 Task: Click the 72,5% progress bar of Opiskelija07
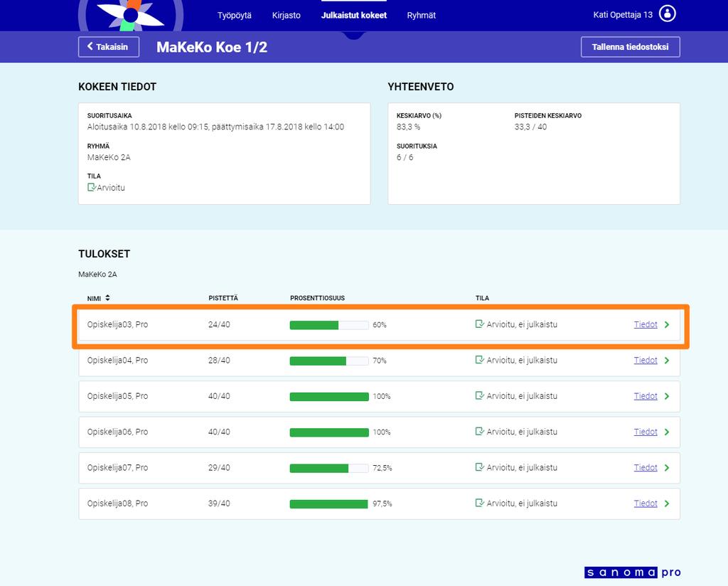coord(329,468)
